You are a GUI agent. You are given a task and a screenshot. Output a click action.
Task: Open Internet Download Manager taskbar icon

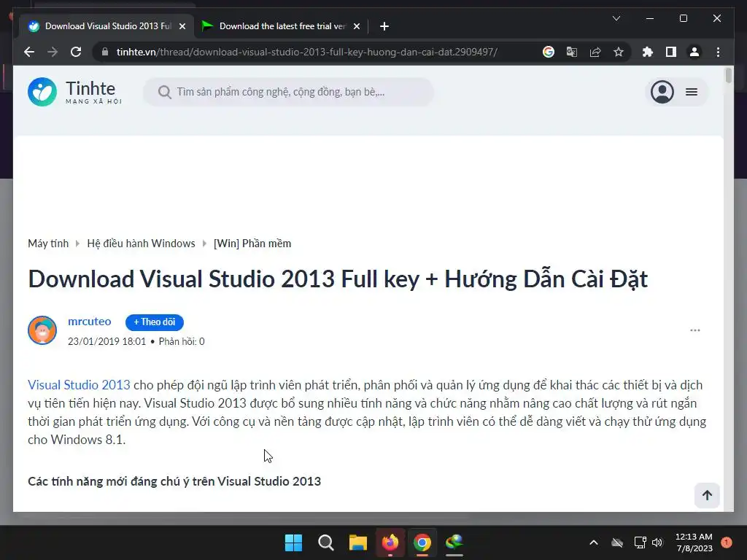454,542
